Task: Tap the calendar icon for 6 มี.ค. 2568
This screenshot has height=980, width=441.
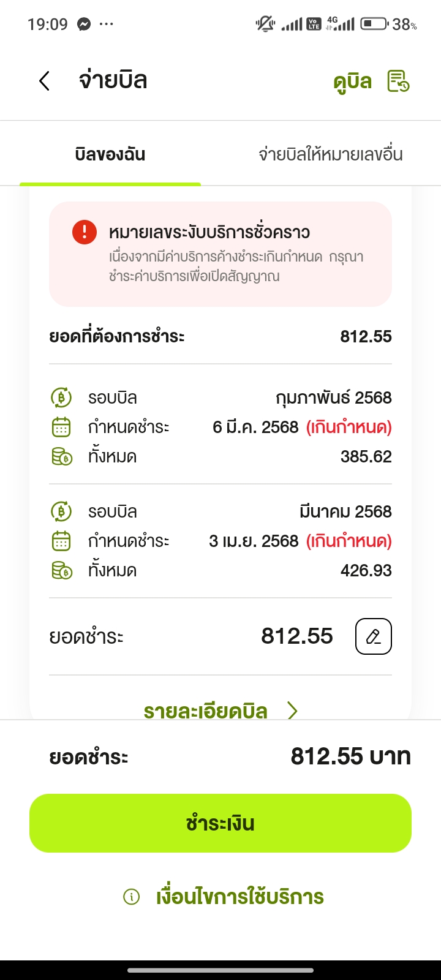Action: (x=61, y=427)
